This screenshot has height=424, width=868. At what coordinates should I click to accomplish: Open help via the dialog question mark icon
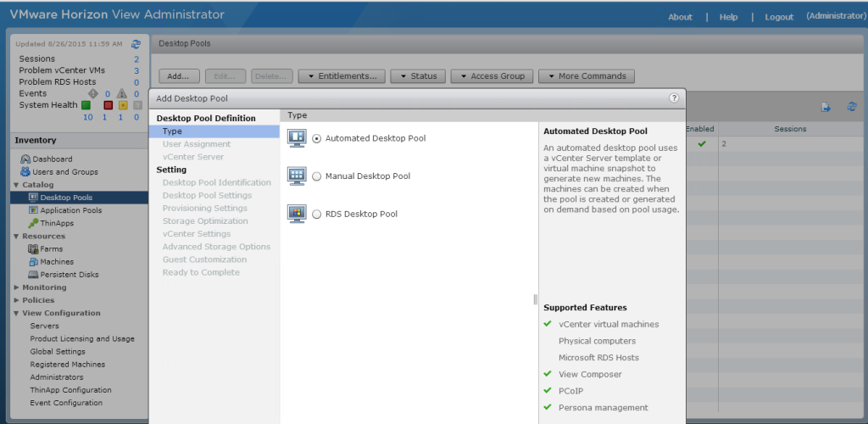674,98
